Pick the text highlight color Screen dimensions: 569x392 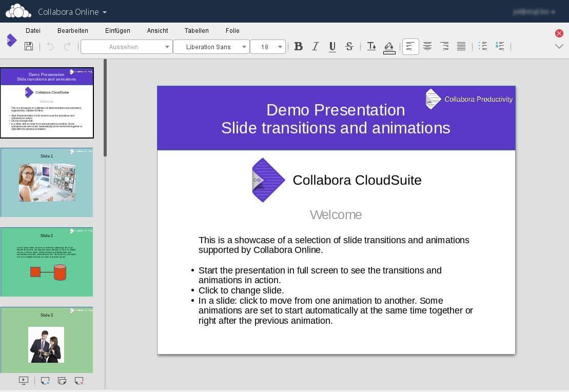pyautogui.click(x=389, y=47)
